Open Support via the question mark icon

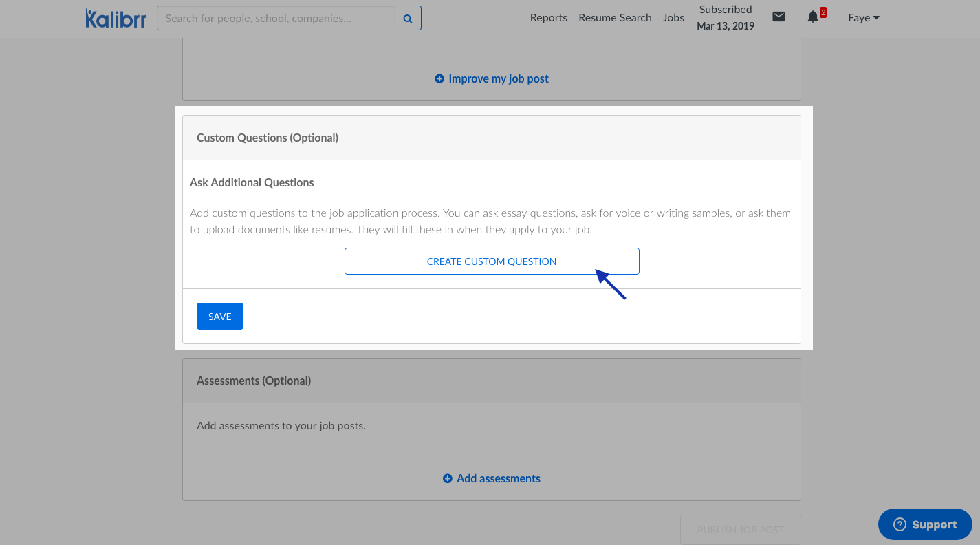pyautogui.click(x=899, y=524)
